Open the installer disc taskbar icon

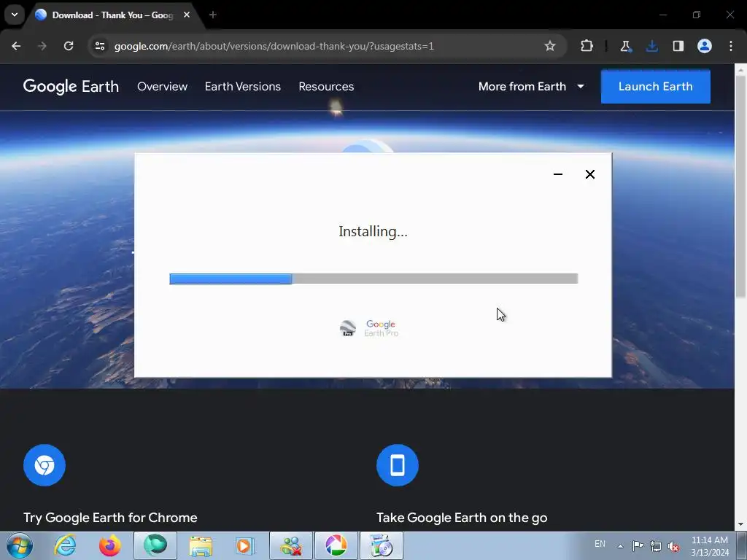pos(381,545)
